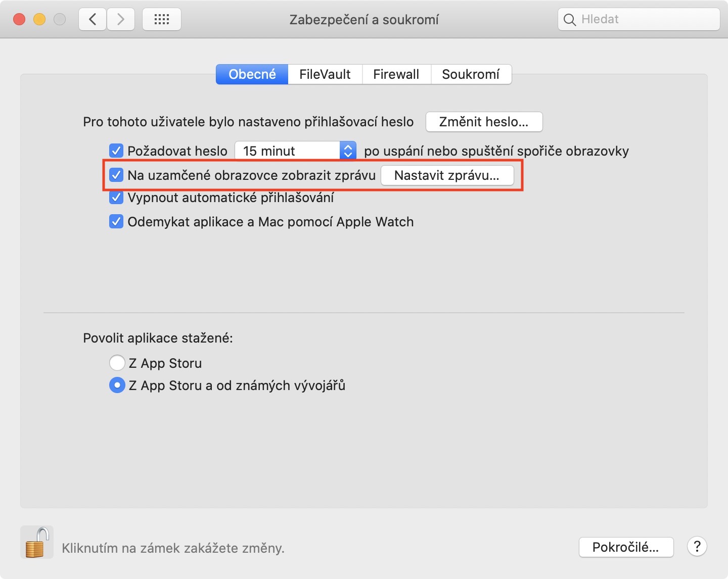
Task: Switch to the FileVault tab
Action: click(325, 74)
